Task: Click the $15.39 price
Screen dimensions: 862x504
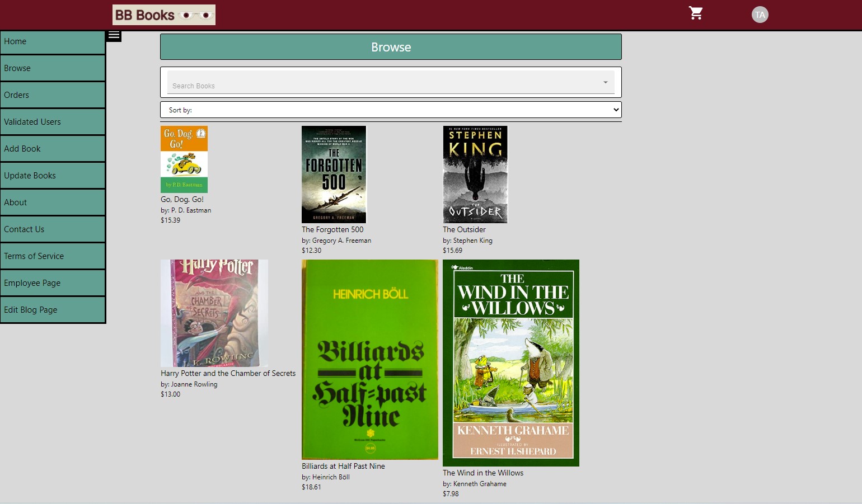Action: [x=171, y=220]
